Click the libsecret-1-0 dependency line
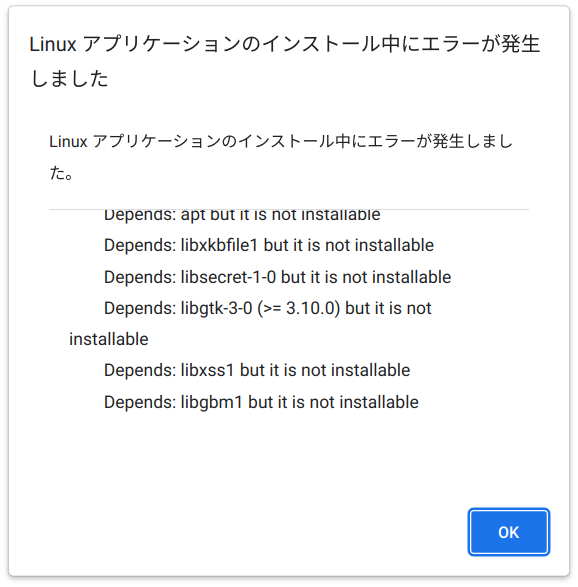The height and width of the screenshot is (587, 578). coord(277,277)
